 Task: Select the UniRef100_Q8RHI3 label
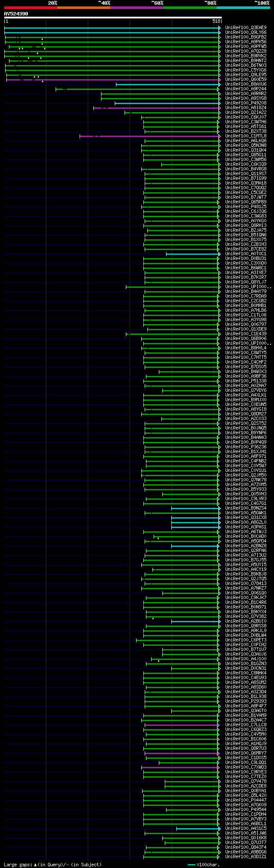(x=246, y=226)
